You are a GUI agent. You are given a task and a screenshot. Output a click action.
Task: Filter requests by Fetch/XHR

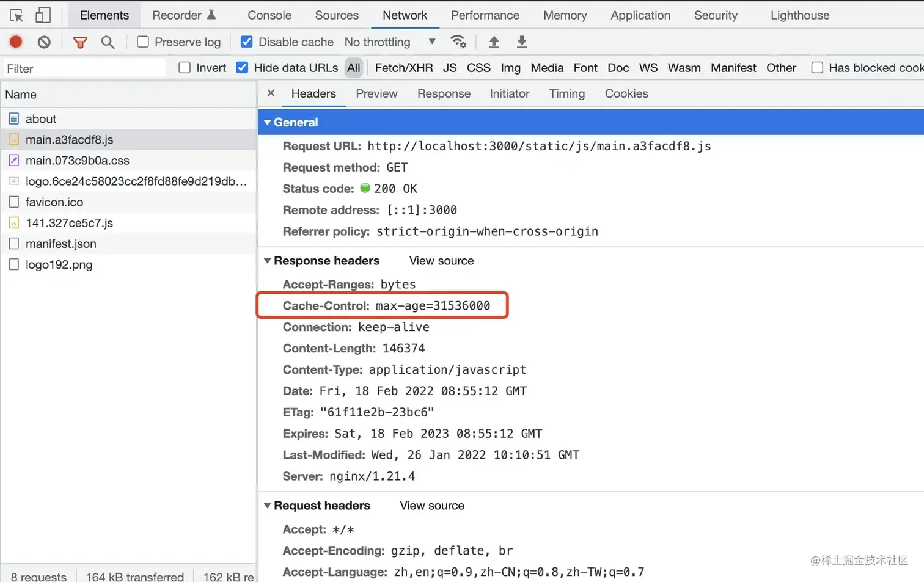(x=404, y=68)
